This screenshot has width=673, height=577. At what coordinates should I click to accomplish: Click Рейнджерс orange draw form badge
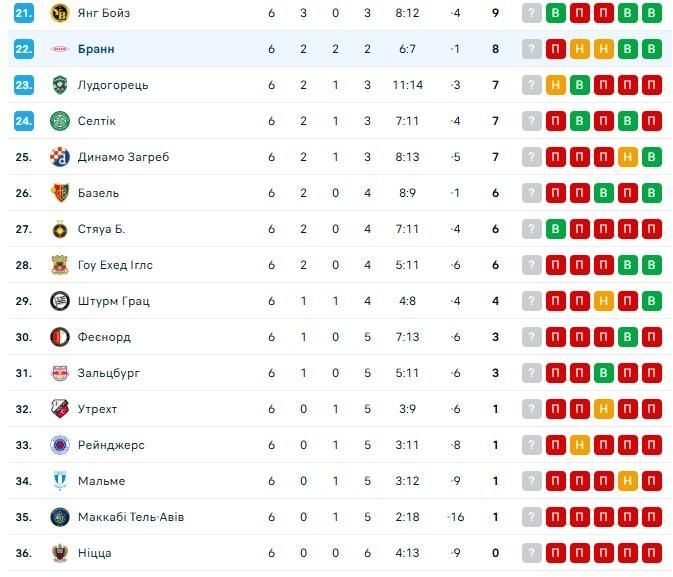(x=580, y=445)
